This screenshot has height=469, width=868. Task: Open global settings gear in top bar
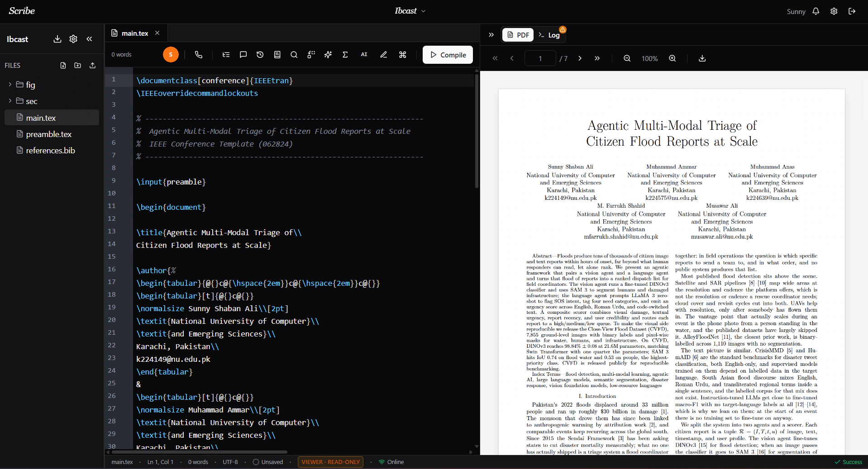(834, 11)
